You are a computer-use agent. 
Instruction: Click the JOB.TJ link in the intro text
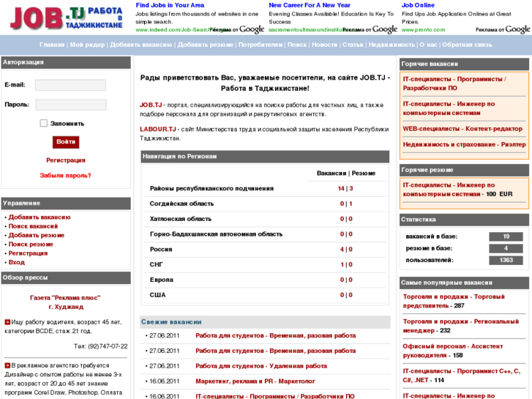(151, 105)
